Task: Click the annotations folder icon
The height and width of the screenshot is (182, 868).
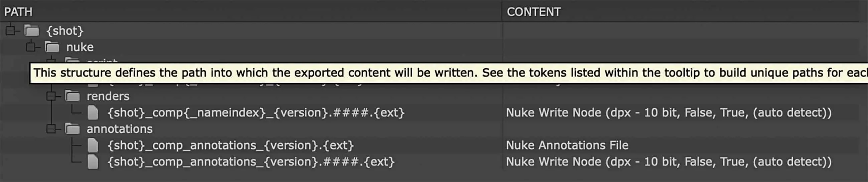Action: tap(73, 129)
